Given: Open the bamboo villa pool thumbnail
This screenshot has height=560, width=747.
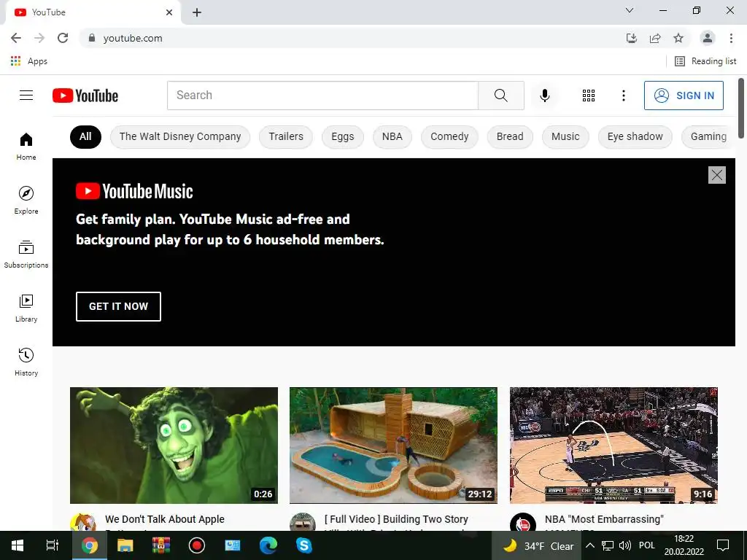Looking at the screenshot, I should (393, 446).
